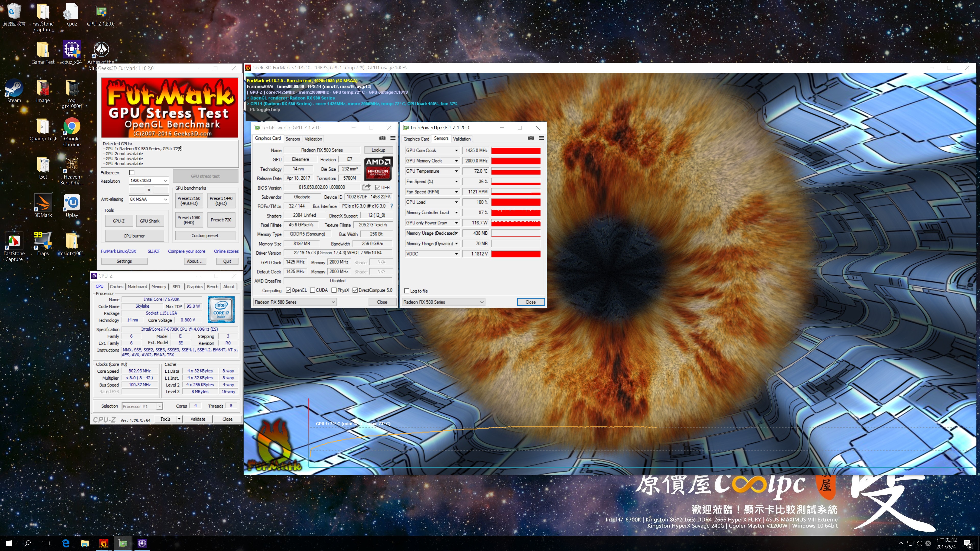The image size is (980, 551).
Task: Open the Recycle Bin desktop icon
Action: [x=14, y=15]
